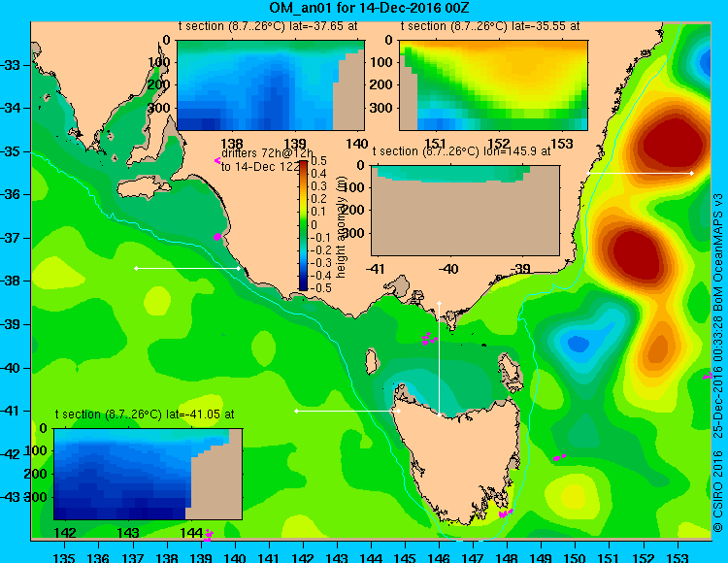The height and width of the screenshot is (563, 728).
Task: Click northern endpoint of lon 145.9 section line
Action: (439, 303)
